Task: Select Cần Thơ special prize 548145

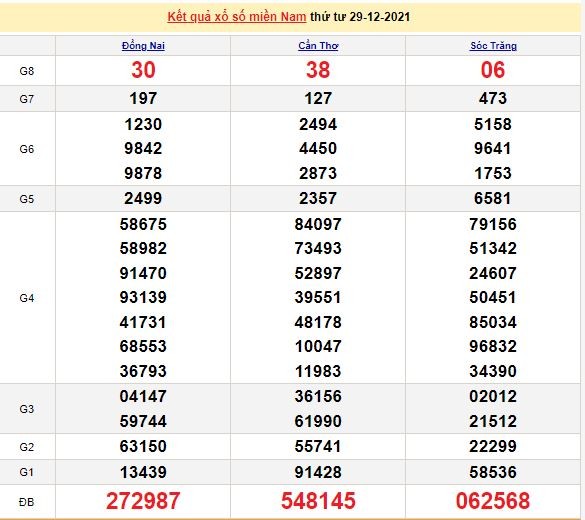Action: coord(318,501)
